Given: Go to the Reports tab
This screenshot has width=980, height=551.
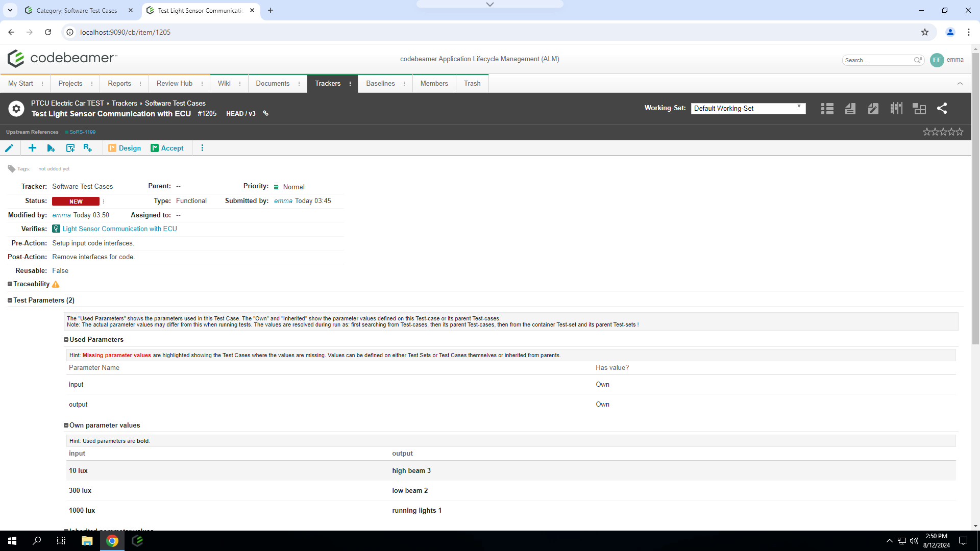Looking at the screenshot, I should 119,84.
